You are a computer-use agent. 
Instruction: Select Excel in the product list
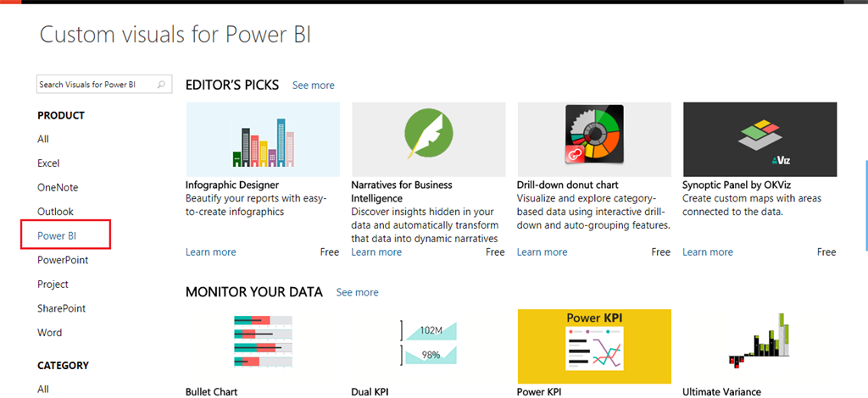(48, 163)
